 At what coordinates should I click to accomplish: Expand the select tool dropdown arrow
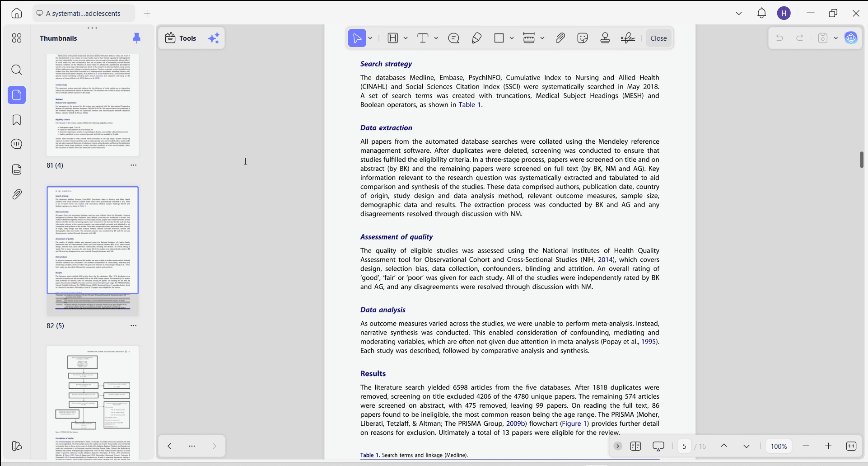370,38
